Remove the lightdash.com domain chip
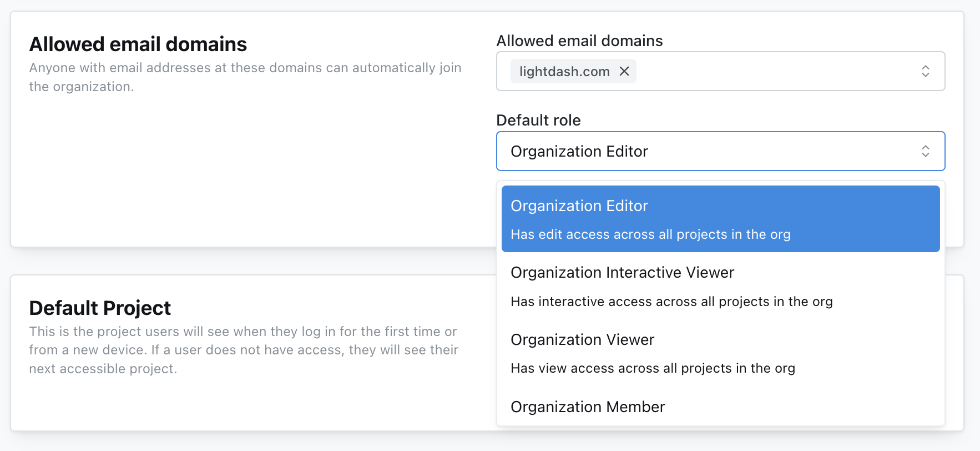The height and width of the screenshot is (451, 980). click(x=624, y=71)
